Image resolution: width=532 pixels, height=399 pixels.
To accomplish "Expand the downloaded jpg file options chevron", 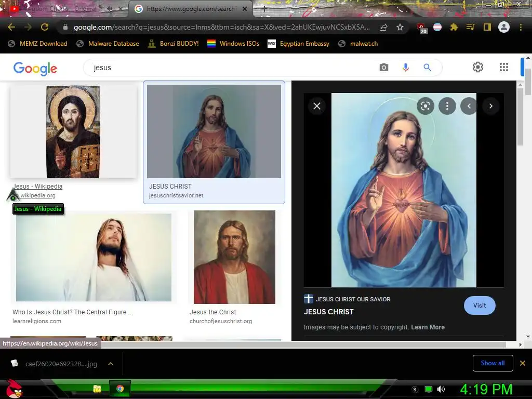I will pyautogui.click(x=111, y=364).
